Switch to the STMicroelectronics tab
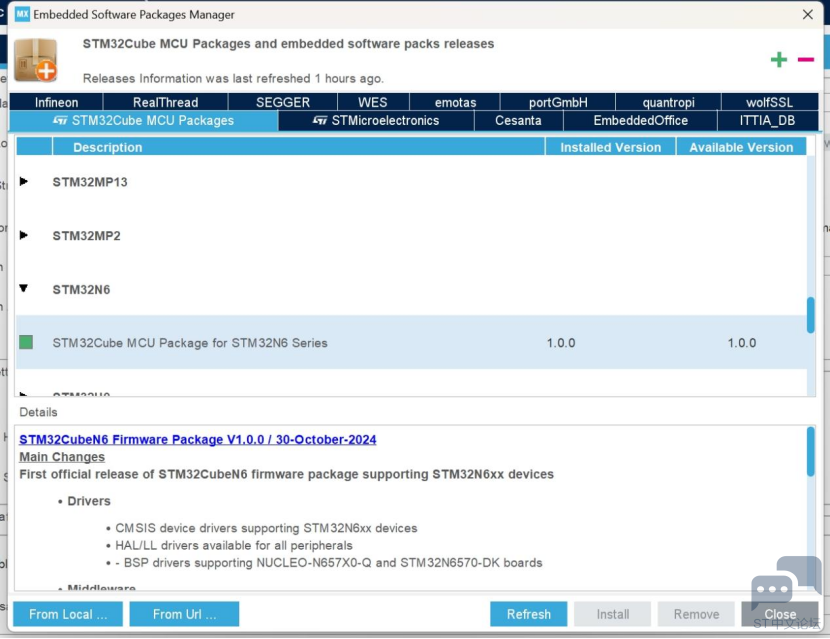The height and width of the screenshot is (639, 830). point(376,121)
